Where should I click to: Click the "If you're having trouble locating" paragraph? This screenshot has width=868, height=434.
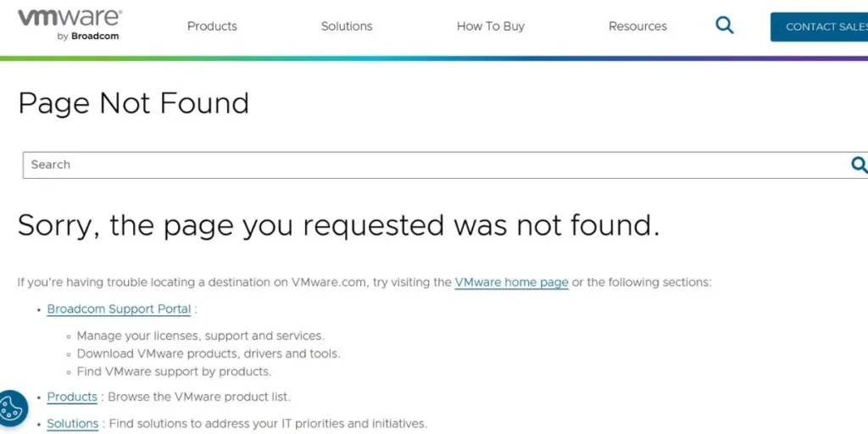click(234, 282)
